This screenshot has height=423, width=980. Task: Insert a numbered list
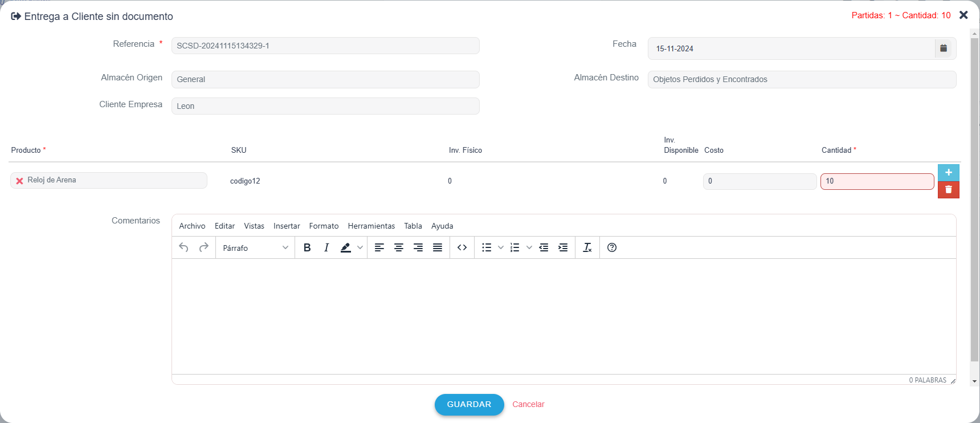[515, 247]
